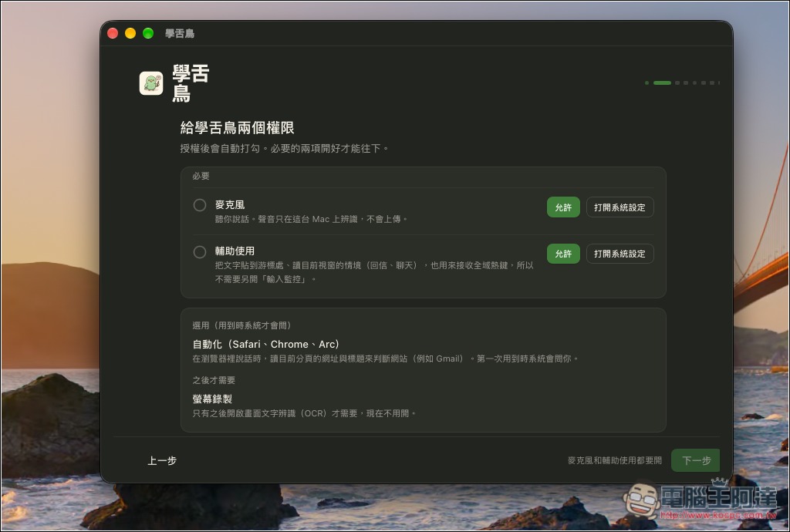Image resolution: width=790 pixels, height=532 pixels.
Task: Click microphone description 聽你說話 text
Action: [312, 220]
